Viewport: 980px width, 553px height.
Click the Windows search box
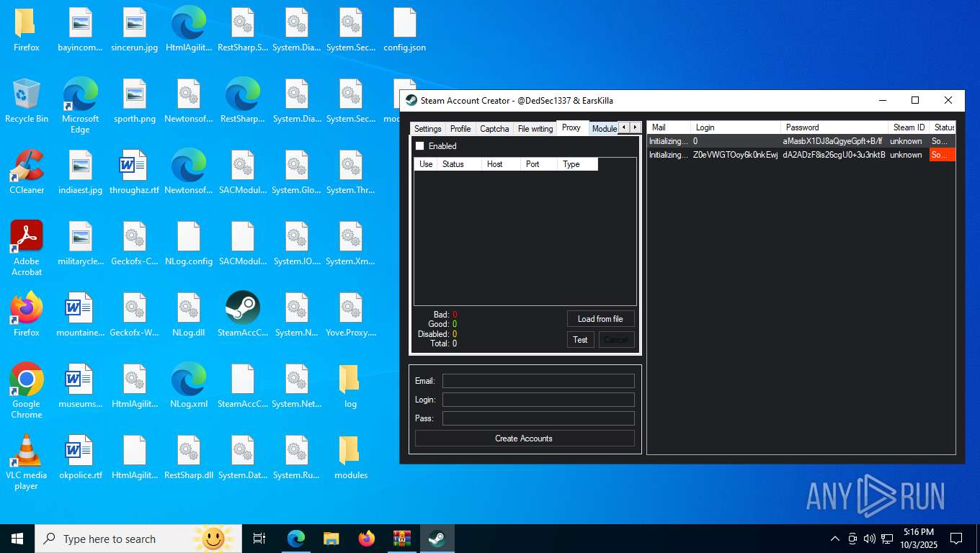click(x=138, y=539)
